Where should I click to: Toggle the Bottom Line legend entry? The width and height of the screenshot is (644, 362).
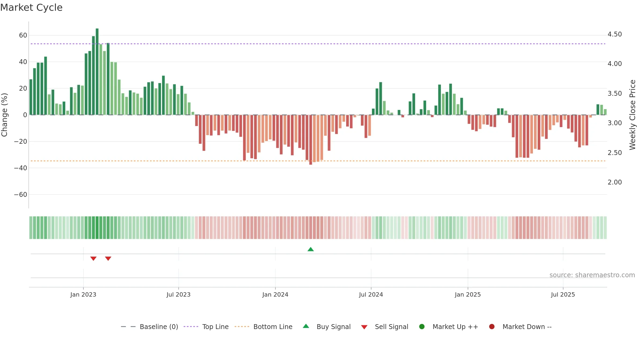tap(264, 327)
